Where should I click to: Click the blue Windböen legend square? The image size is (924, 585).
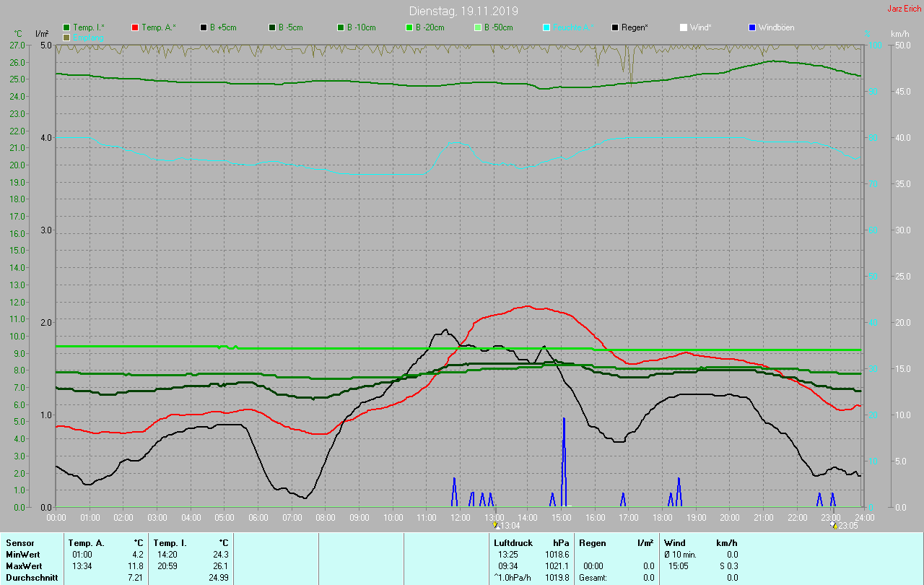point(752,27)
